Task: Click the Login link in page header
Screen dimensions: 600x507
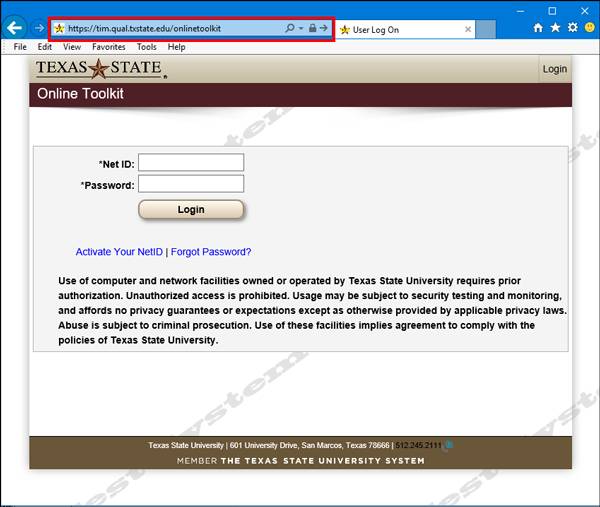Action: (554, 69)
